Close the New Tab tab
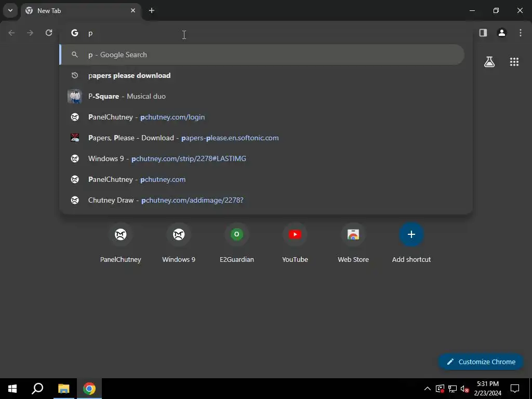Image resolution: width=532 pixels, height=399 pixels. [x=133, y=10]
